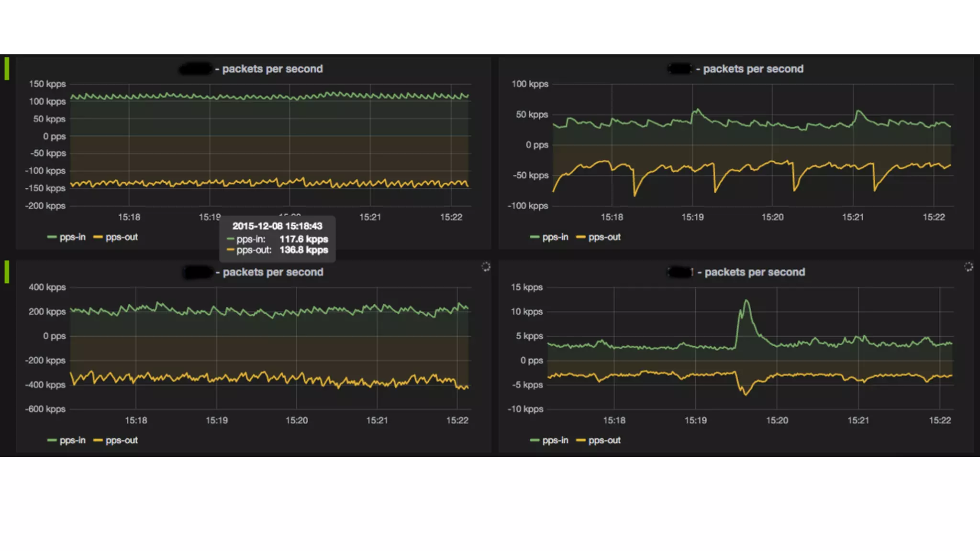Viewport: 980px width, 551px height.
Task: Click yellow pps-out line icon in bottom-left legend
Action: [98, 441]
